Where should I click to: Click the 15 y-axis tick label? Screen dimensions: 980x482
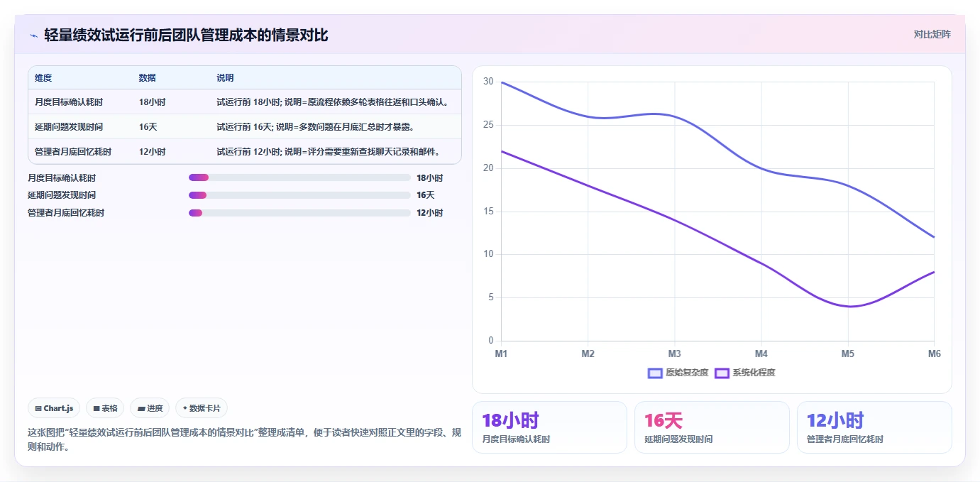[488, 212]
